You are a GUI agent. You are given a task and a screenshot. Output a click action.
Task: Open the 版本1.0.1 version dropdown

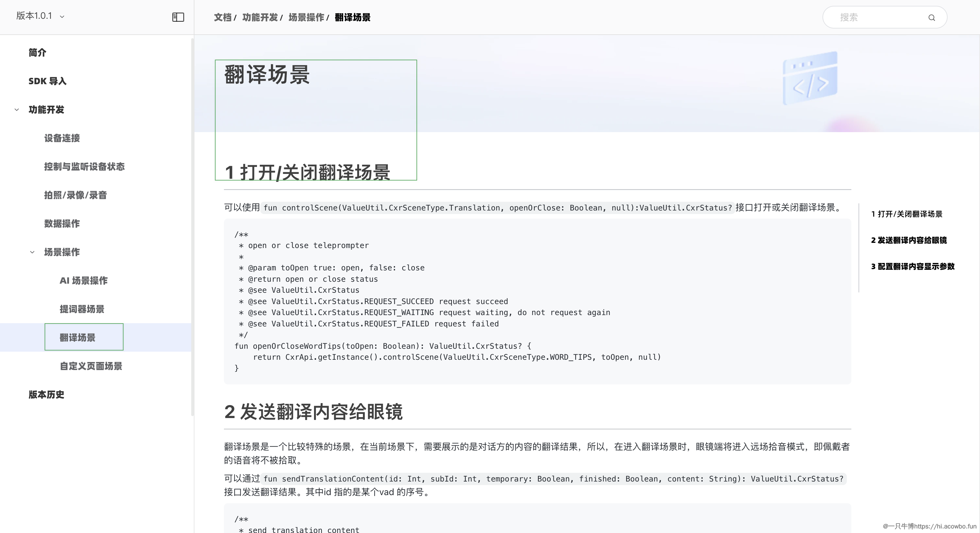coord(40,16)
